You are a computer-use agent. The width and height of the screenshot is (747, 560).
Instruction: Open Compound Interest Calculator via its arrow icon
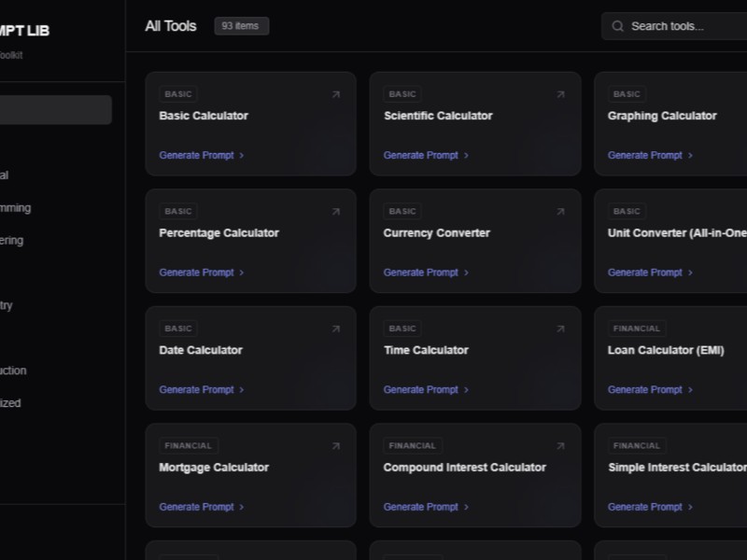coord(560,447)
